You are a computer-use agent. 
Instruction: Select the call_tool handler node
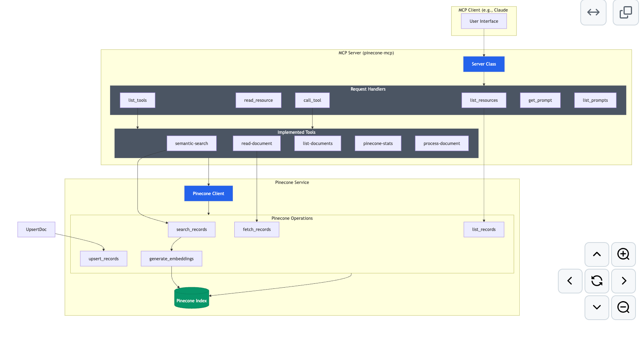312,100
